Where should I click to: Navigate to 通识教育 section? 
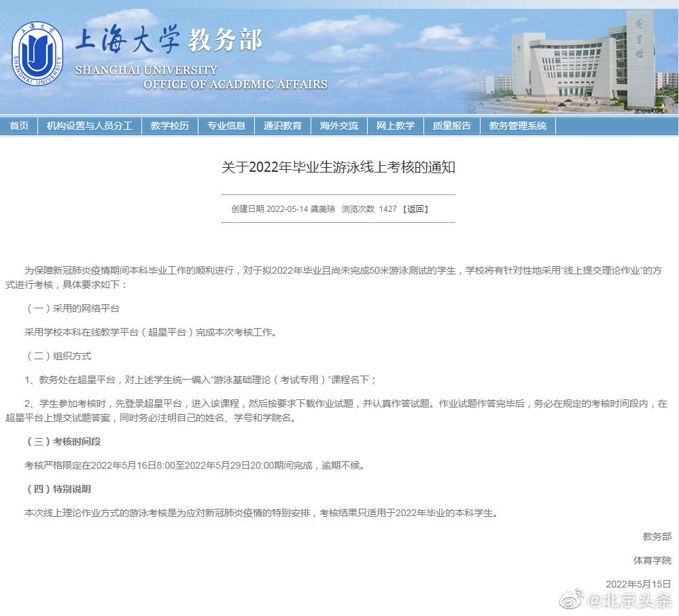pyautogui.click(x=282, y=126)
